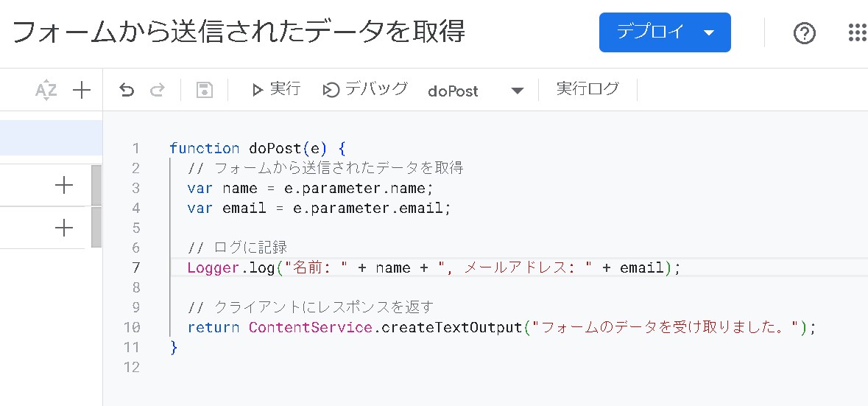The image size is (868, 406).
Task: Select the highlighted file in the sidebar
Action: point(51,138)
